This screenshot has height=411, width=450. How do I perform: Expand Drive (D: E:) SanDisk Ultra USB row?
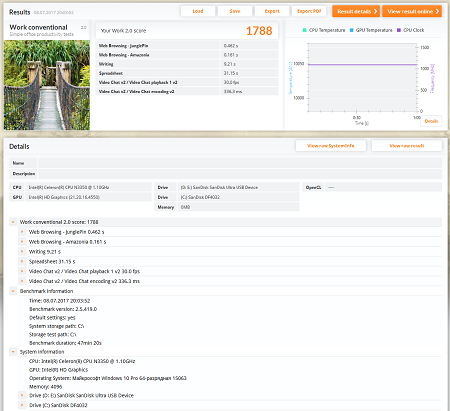coord(22,395)
